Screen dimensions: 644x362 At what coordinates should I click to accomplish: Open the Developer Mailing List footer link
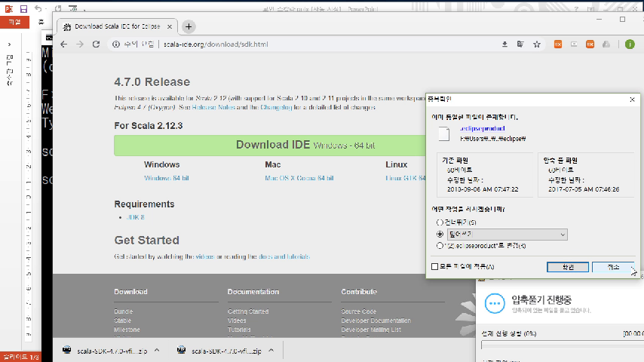[371, 330]
